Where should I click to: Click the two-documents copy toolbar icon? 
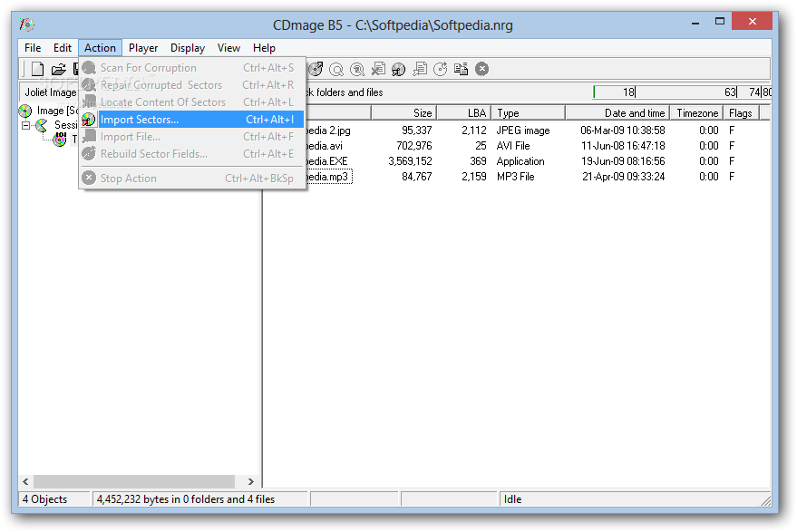(x=461, y=69)
